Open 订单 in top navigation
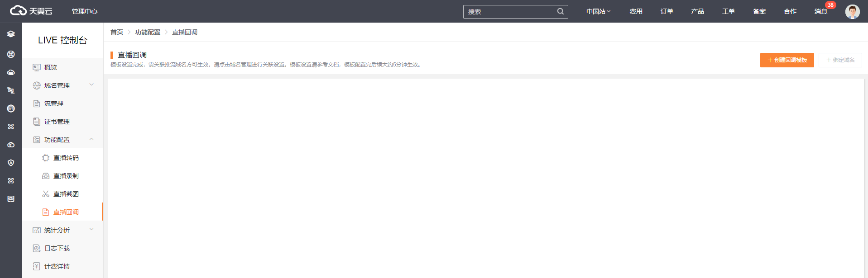The image size is (868, 278). (667, 11)
